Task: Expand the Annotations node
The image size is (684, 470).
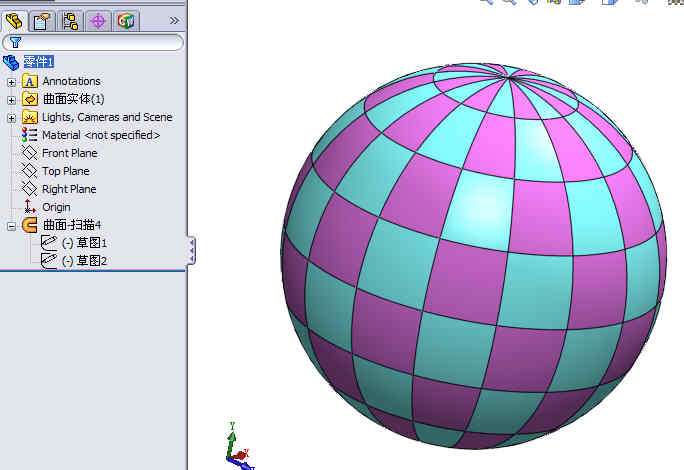Action: (11, 82)
